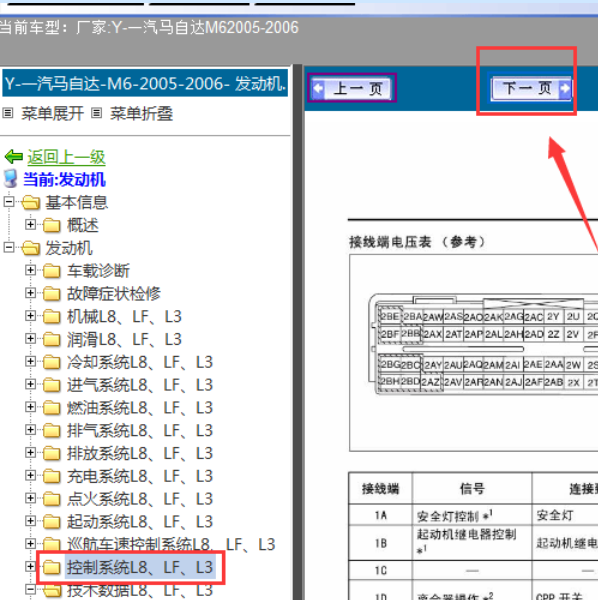Open 控制系统L8、LF、L3 tree item label
This screenshot has height=600, width=598.
tap(140, 567)
